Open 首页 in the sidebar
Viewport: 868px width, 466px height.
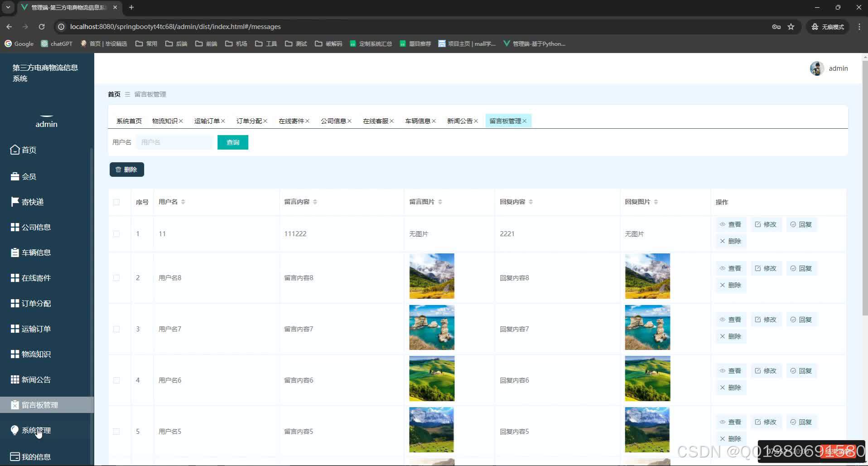pyautogui.click(x=24, y=150)
